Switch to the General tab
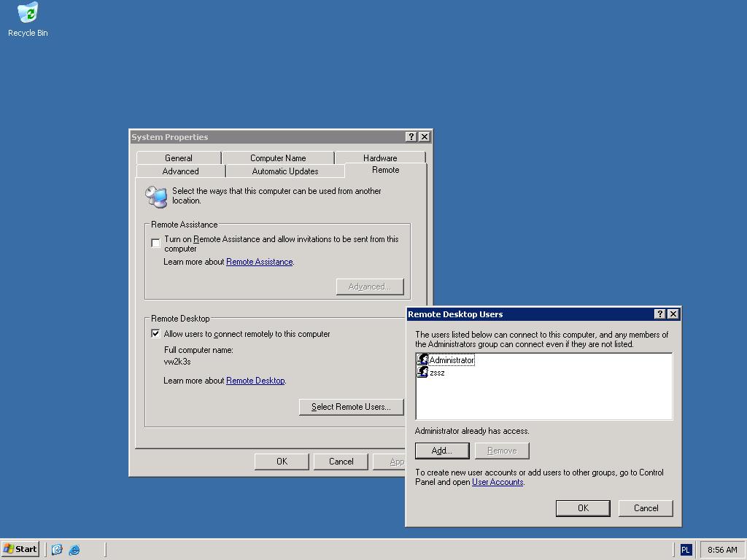747x560 pixels. 179,157
